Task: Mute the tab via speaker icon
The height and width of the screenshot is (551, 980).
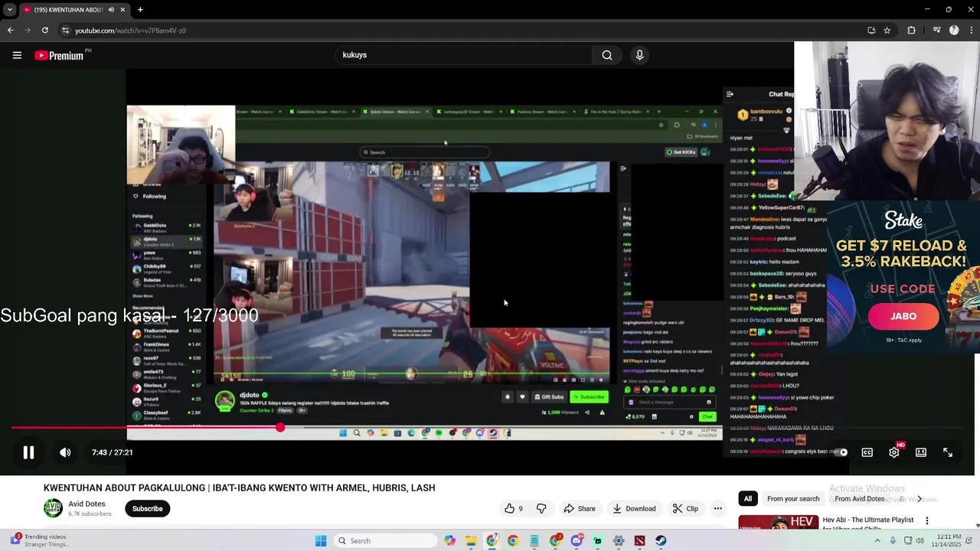Action: (x=111, y=10)
